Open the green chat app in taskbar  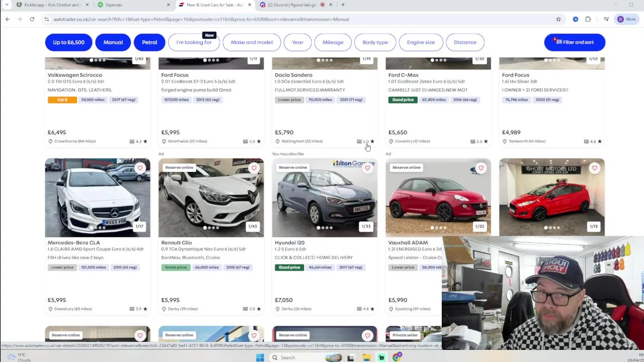click(381, 357)
